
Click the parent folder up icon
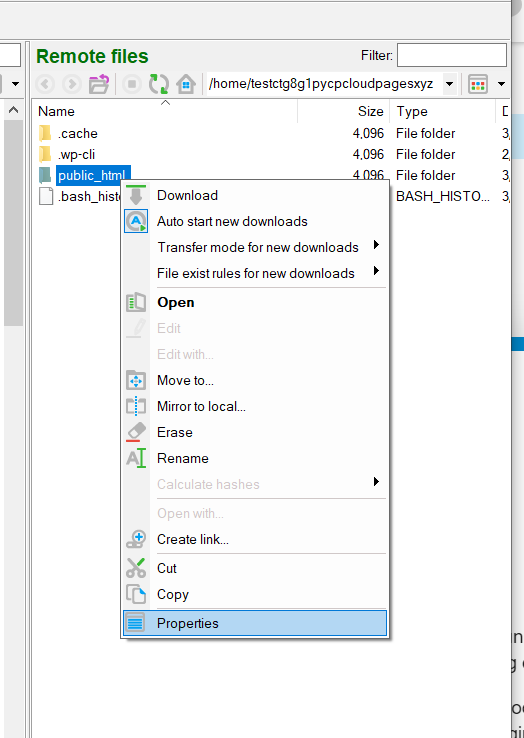(99, 84)
